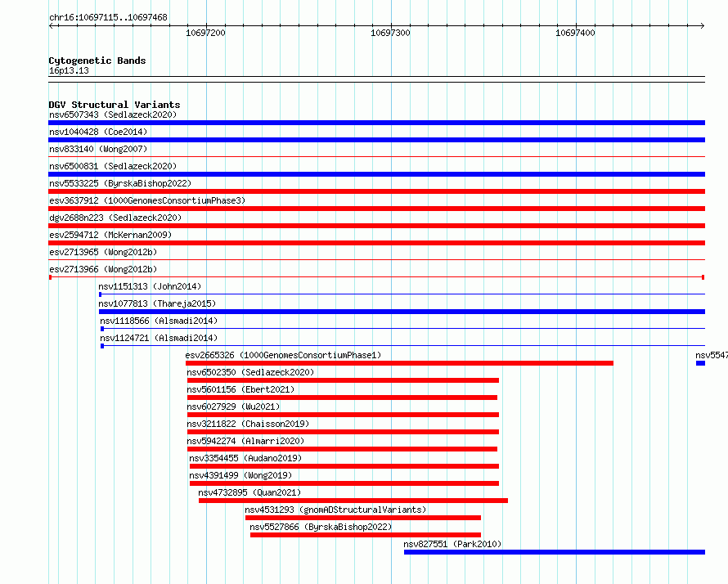Click the red bar under nsv5533225
The height and width of the screenshot is (584, 728).
coord(376,191)
